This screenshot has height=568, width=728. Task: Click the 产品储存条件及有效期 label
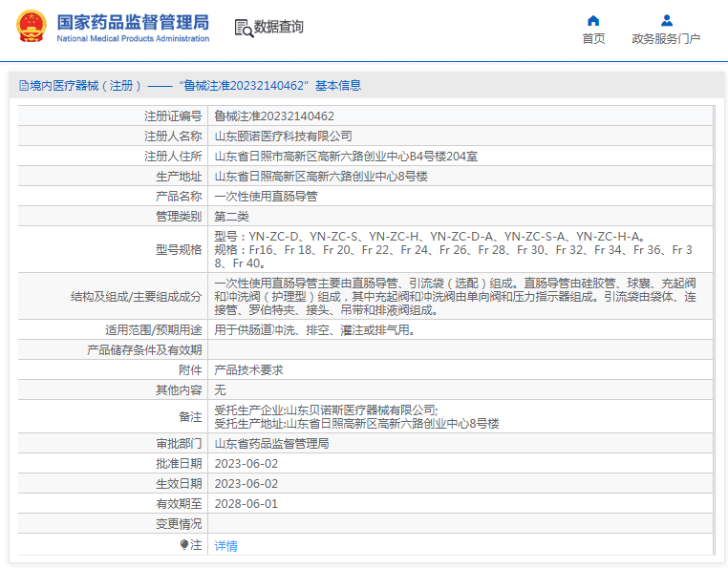[x=144, y=349]
